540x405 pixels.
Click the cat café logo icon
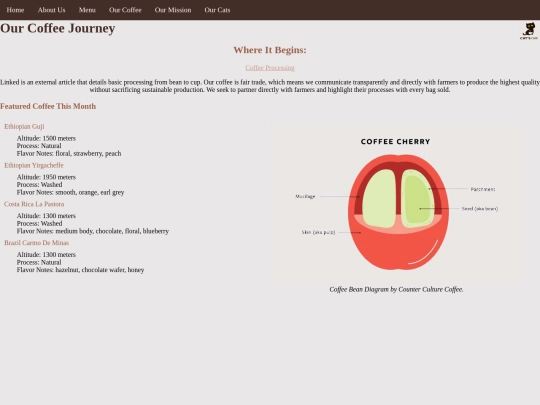click(529, 31)
